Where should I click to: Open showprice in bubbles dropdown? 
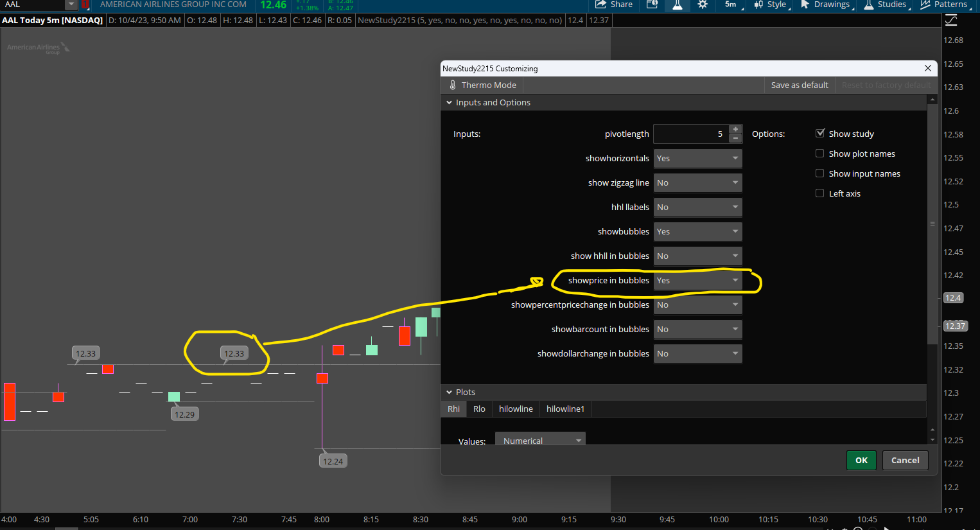697,281
